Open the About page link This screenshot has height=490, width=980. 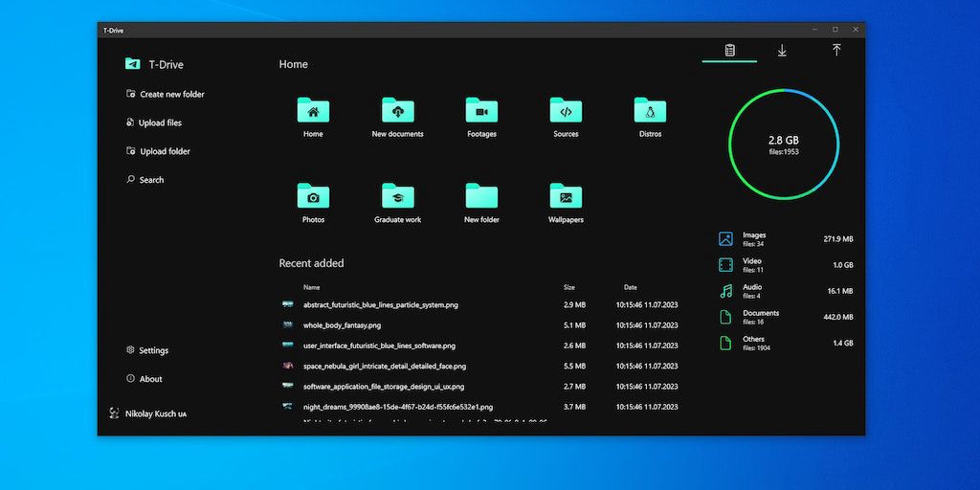150,379
